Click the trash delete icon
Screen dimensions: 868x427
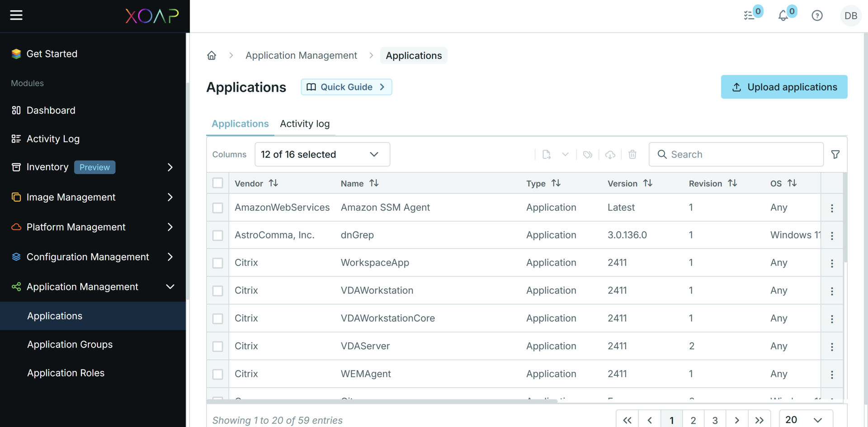pos(632,154)
